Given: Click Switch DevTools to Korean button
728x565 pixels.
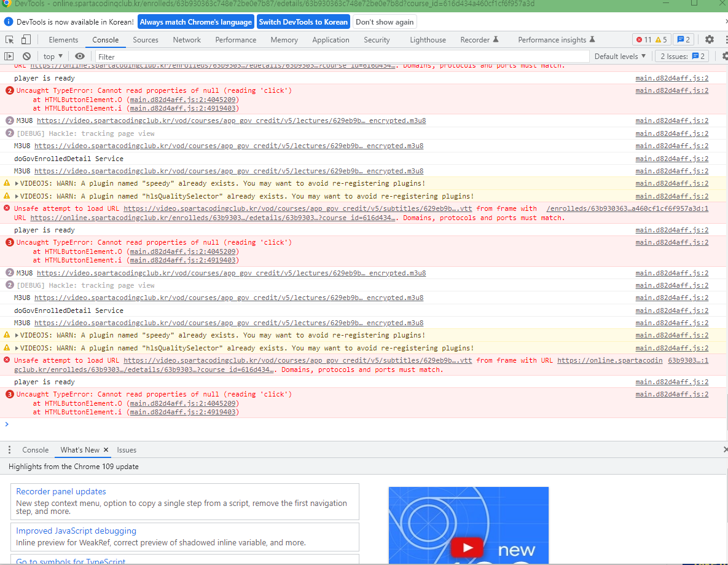Looking at the screenshot, I should pos(303,22).
